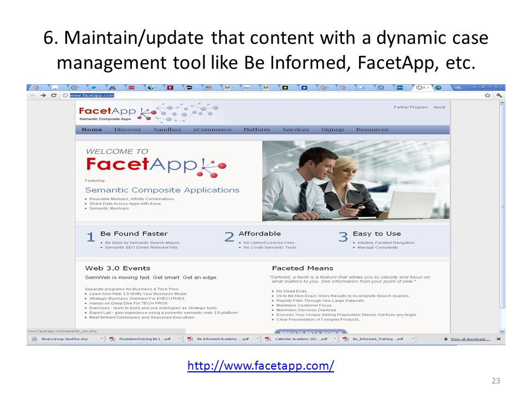Click file icon of BinaryGroup-Spotfire download
Image resolution: width=532 pixels, height=399 pixels.
pos(34,339)
